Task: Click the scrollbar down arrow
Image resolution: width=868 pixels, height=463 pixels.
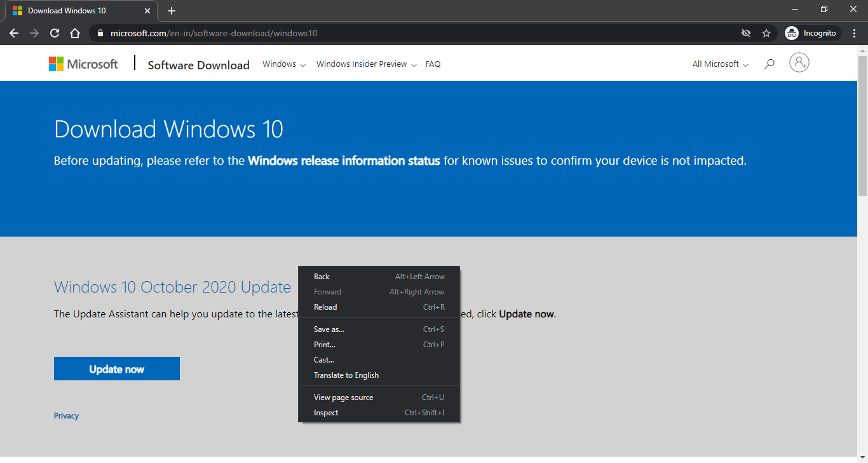Action: [x=862, y=458]
